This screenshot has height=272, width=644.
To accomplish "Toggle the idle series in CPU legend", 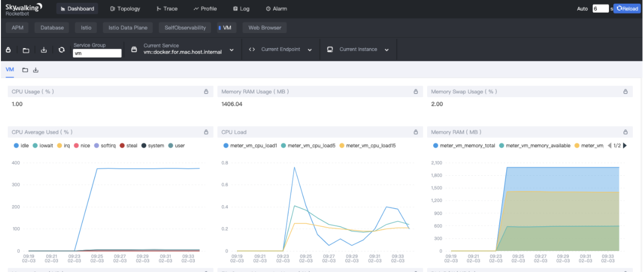I will point(21,146).
